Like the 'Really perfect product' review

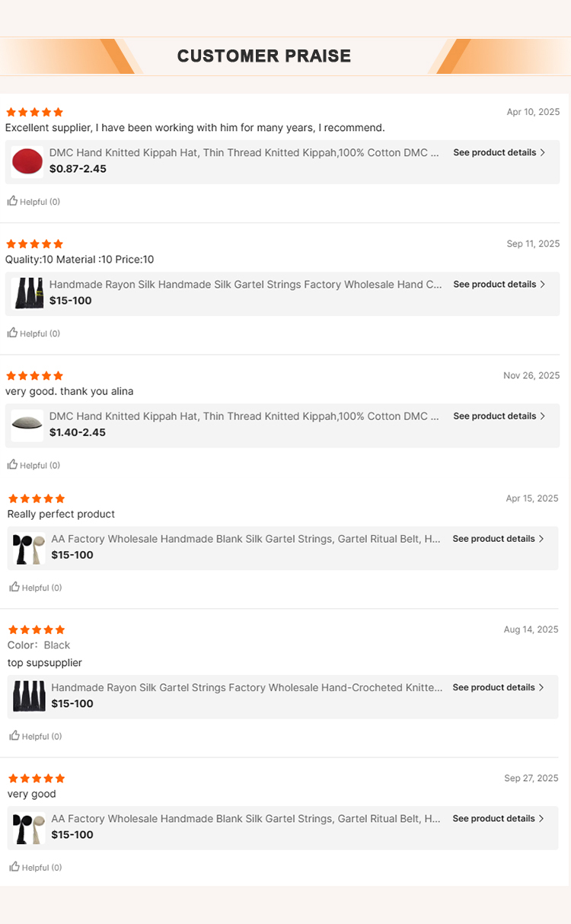pos(14,588)
